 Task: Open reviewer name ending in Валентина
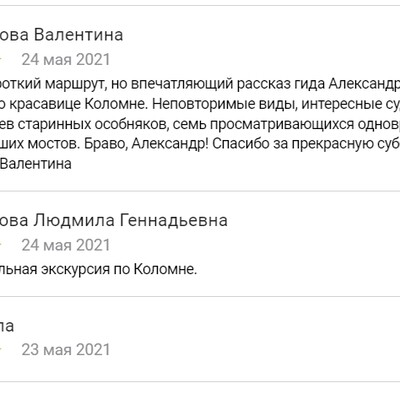pyautogui.click(x=61, y=35)
